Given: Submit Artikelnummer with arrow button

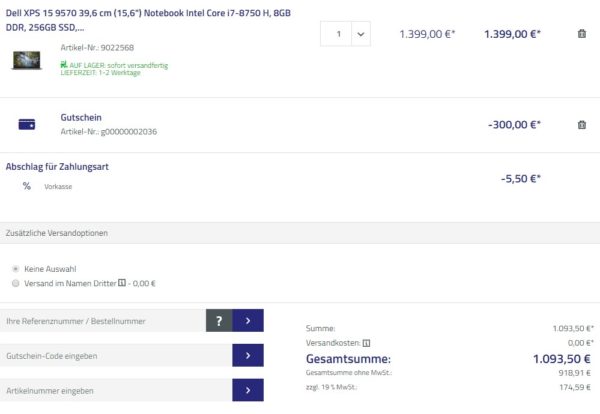Looking at the screenshot, I should (x=247, y=389).
